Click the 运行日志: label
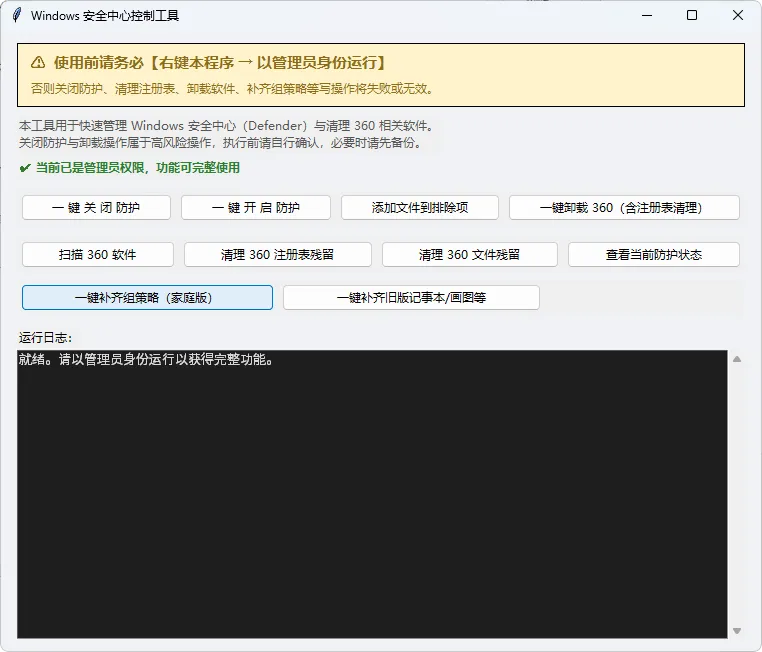762x652 pixels. (45, 338)
